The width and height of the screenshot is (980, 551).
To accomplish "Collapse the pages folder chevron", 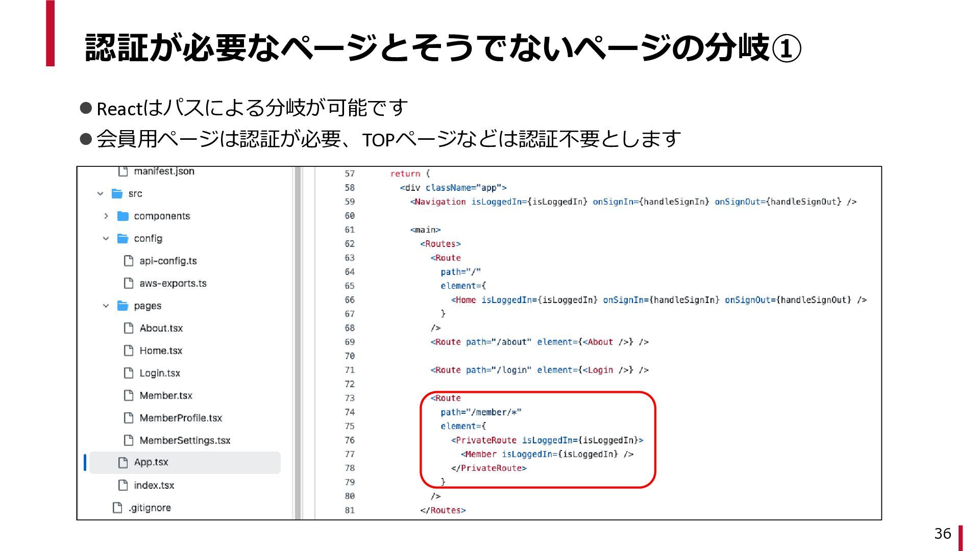I will pos(106,306).
